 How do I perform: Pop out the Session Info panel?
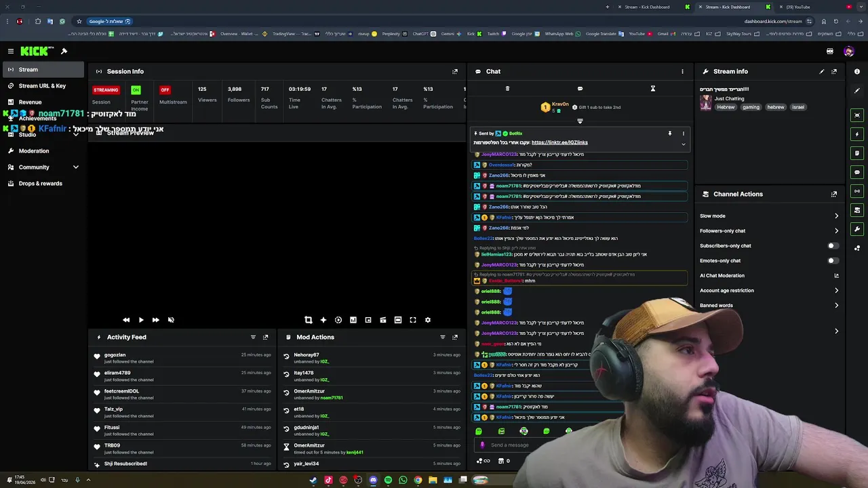[455, 71]
